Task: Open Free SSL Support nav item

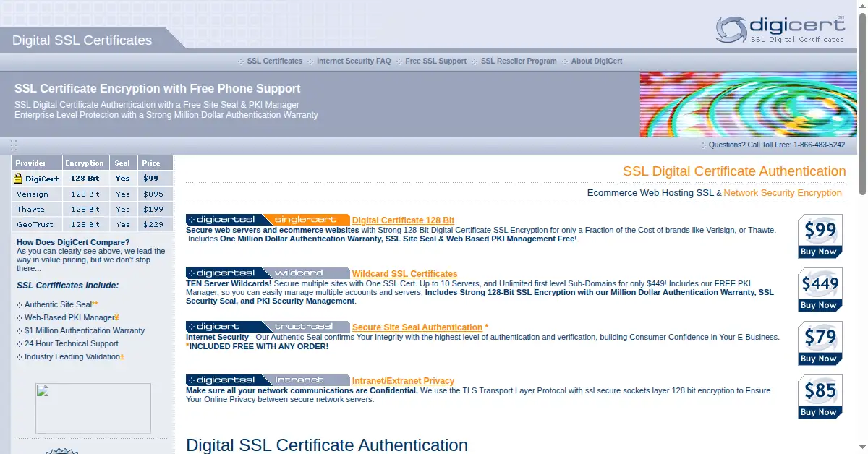Action: (436, 61)
